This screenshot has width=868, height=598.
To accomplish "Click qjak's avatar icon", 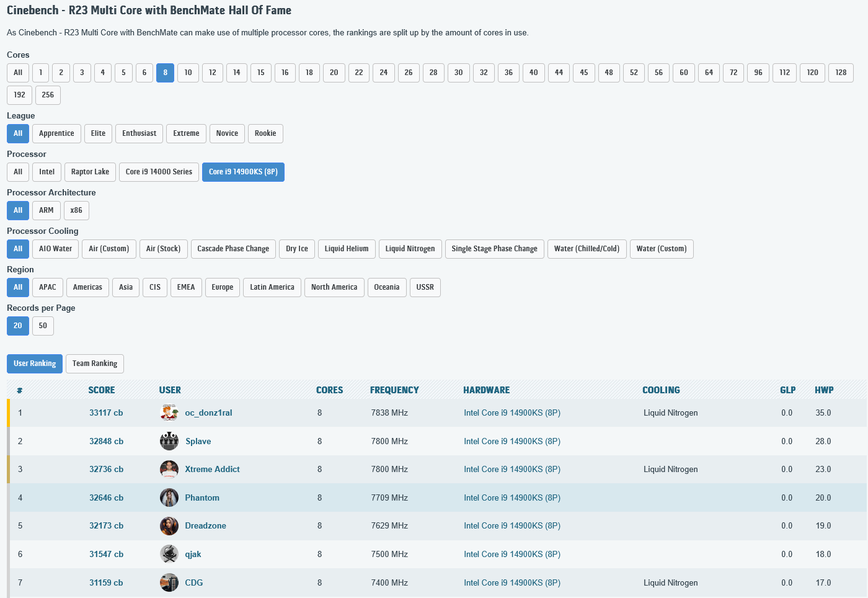I will click(x=169, y=554).
